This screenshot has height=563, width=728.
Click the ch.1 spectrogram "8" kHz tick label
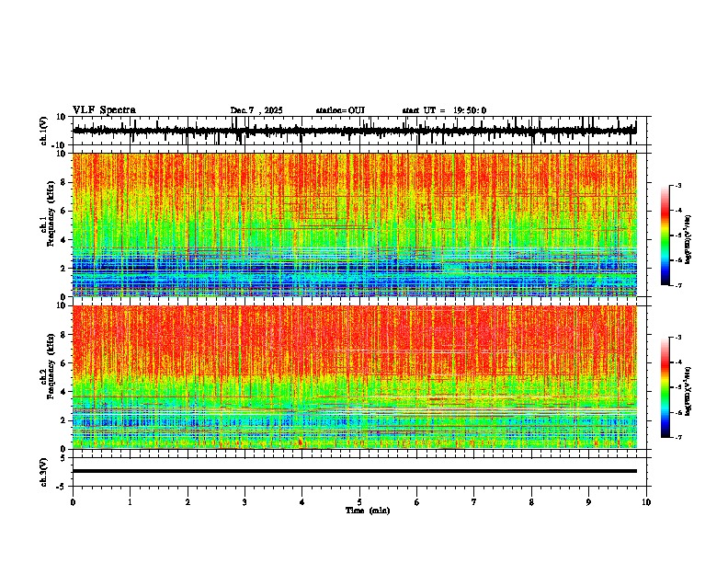click(63, 182)
